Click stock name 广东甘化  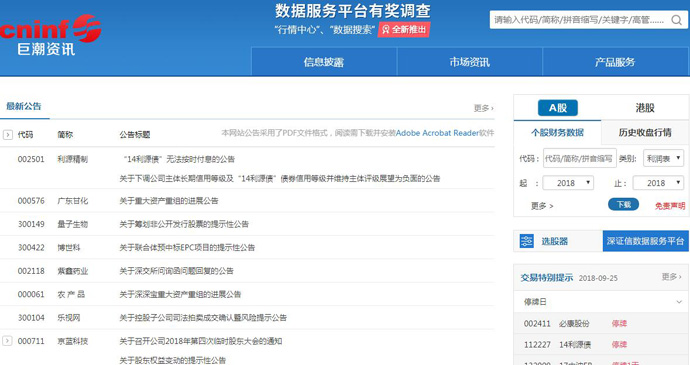(x=73, y=201)
